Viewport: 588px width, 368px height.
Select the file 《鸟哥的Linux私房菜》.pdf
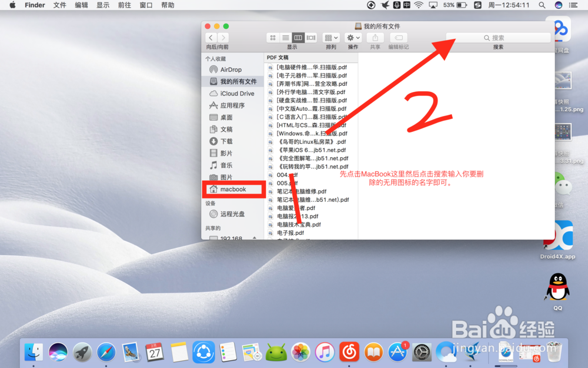pyautogui.click(x=311, y=141)
